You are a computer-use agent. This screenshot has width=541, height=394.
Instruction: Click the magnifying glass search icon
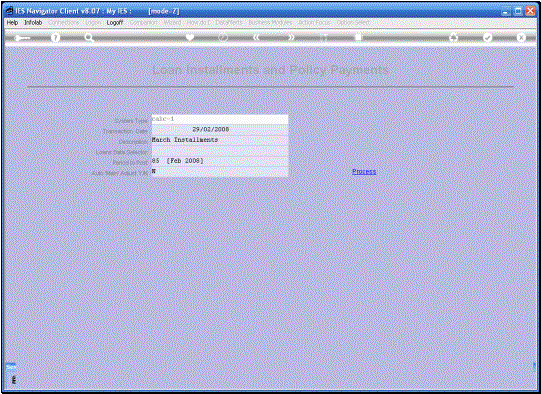click(x=89, y=38)
